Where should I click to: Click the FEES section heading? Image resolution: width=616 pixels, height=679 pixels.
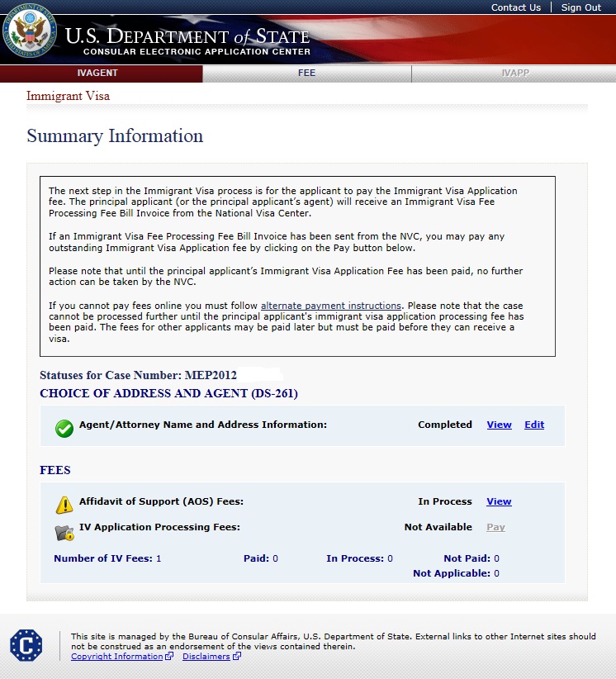tap(55, 470)
